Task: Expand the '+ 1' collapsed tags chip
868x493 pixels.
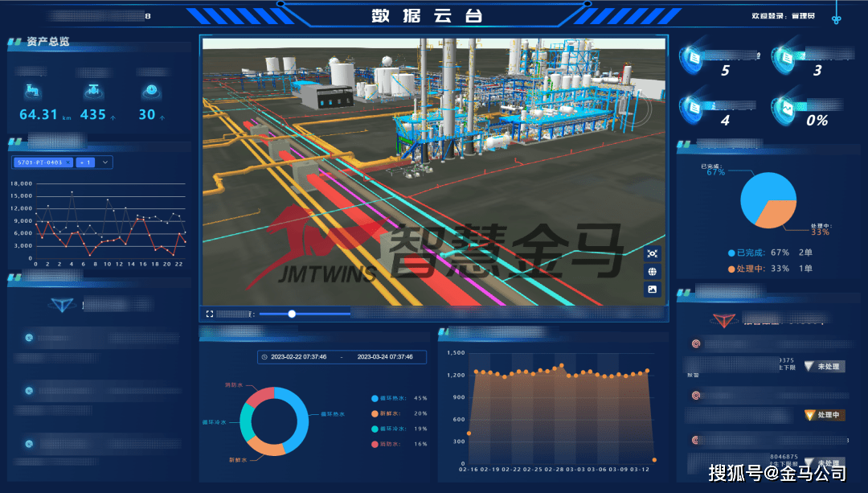Action: pyautogui.click(x=85, y=162)
